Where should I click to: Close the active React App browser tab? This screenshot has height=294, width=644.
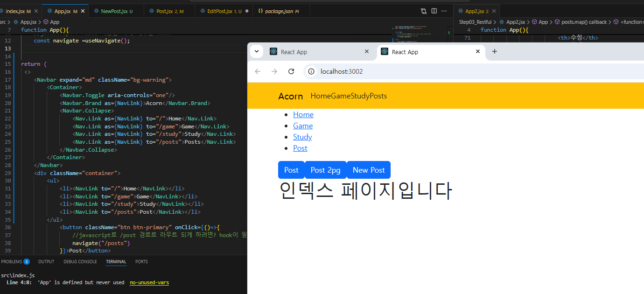478,51
